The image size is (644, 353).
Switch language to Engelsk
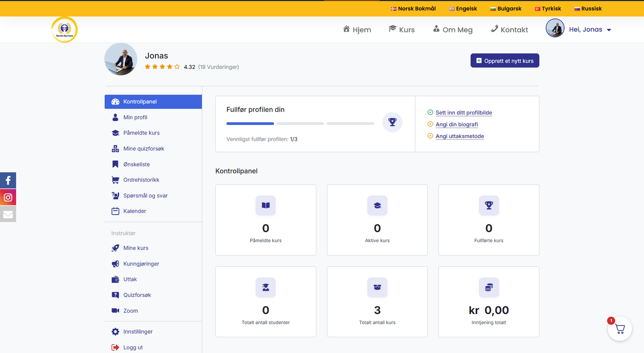click(463, 8)
